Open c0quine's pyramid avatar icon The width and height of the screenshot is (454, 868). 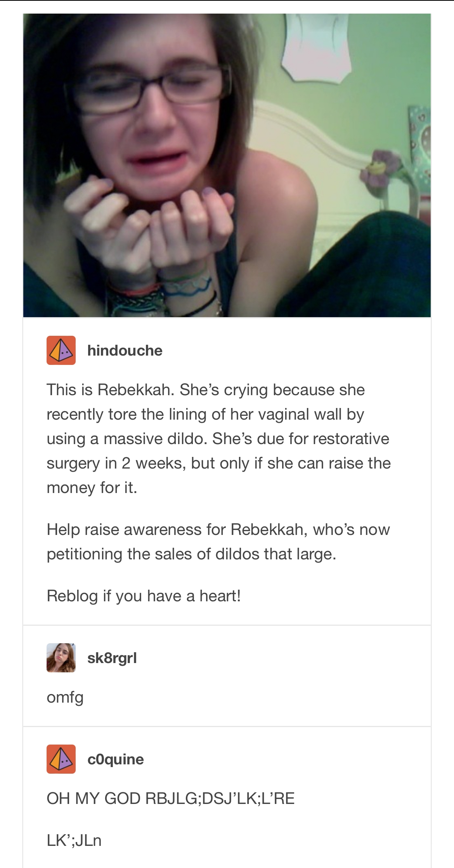(61, 759)
